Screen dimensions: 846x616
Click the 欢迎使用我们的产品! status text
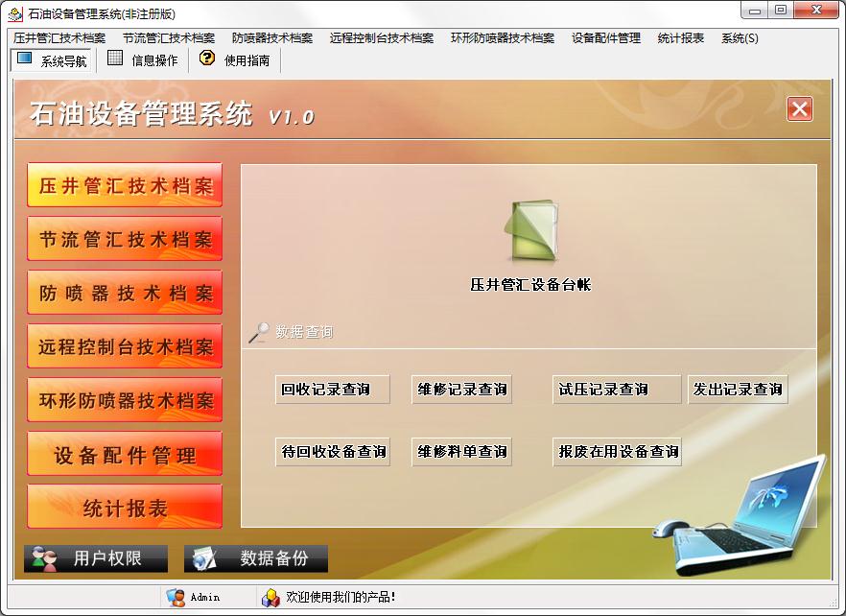pos(341,597)
